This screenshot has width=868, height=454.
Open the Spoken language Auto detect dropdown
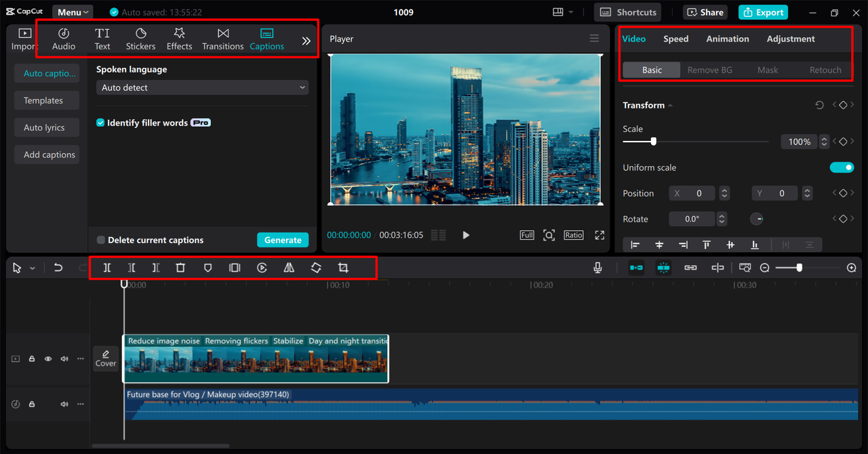click(x=202, y=87)
